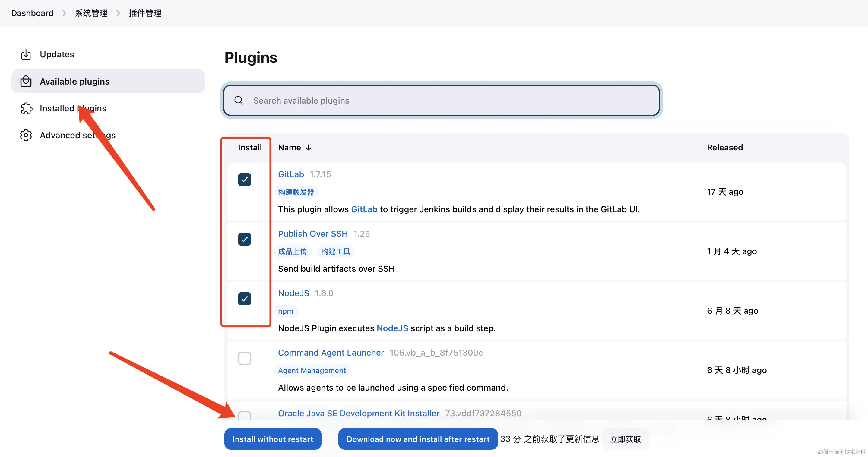Click the Advanced settings gear icon
Screen dimensions: 868x457
pyautogui.click(x=26, y=135)
